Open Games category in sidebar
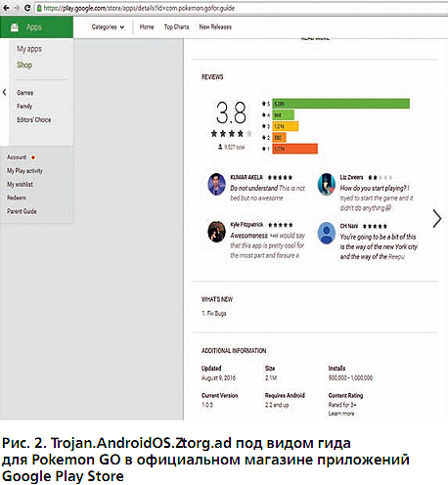448x485 pixels. coord(25,93)
